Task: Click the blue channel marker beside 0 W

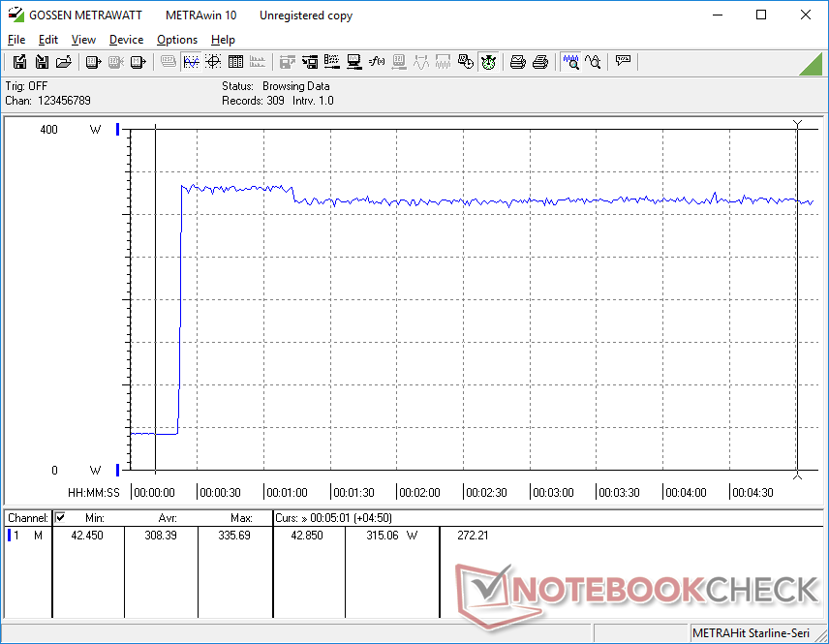Action: click(x=118, y=470)
